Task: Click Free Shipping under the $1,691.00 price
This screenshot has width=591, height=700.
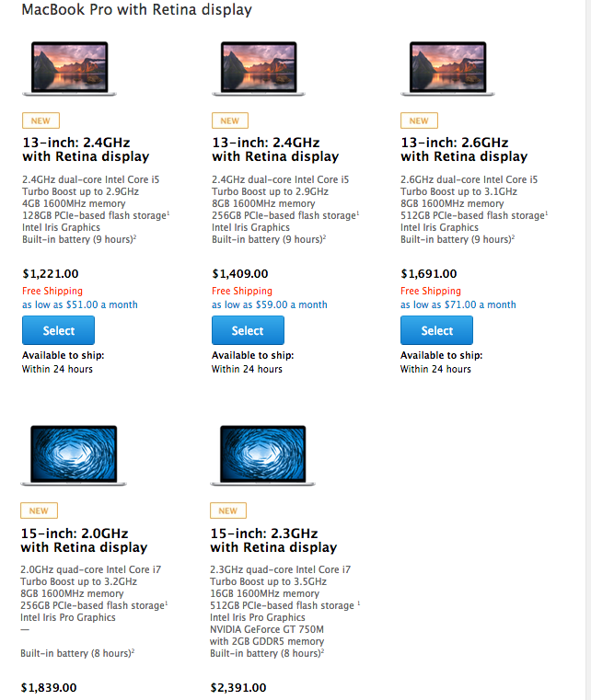Action: click(431, 291)
